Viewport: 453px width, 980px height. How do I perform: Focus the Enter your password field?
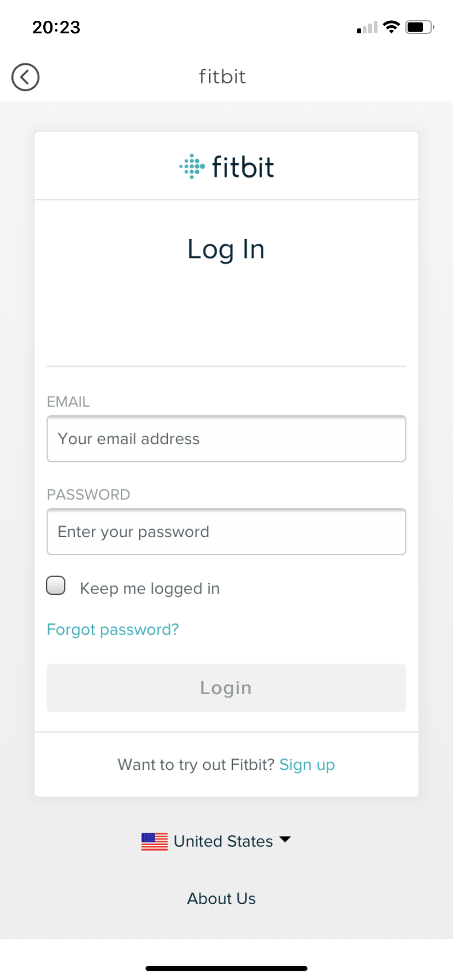click(x=226, y=532)
